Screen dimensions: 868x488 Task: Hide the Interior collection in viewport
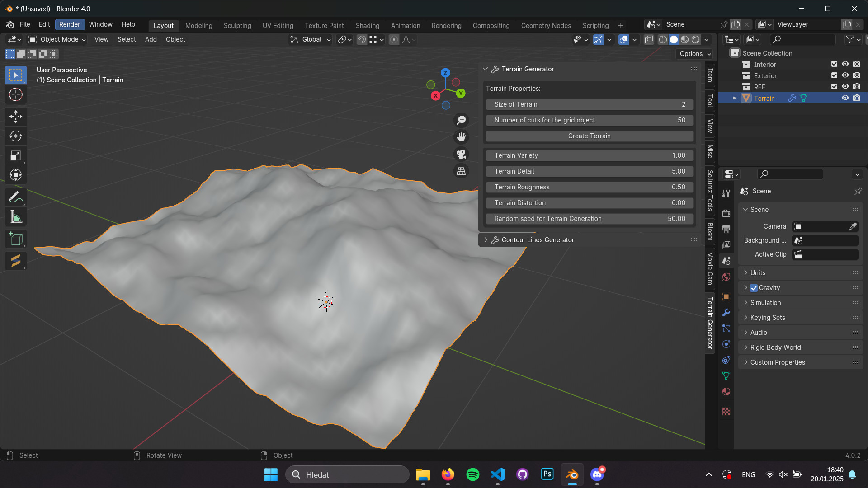click(845, 64)
